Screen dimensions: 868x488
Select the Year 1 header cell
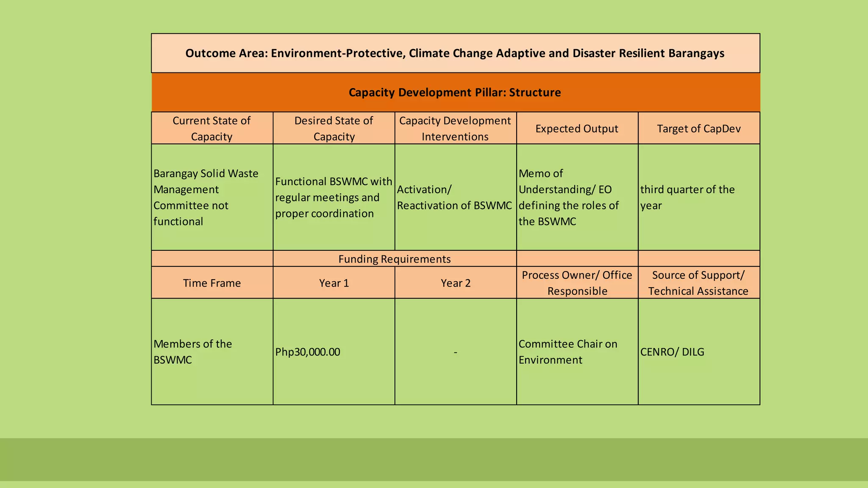334,283
